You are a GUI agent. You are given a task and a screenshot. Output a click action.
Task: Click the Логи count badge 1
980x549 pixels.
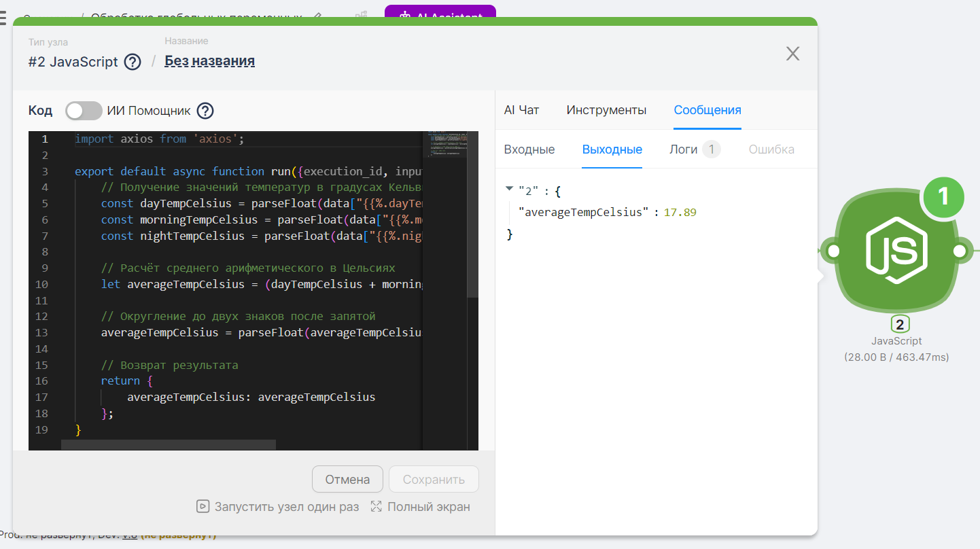pyautogui.click(x=712, y=149)
